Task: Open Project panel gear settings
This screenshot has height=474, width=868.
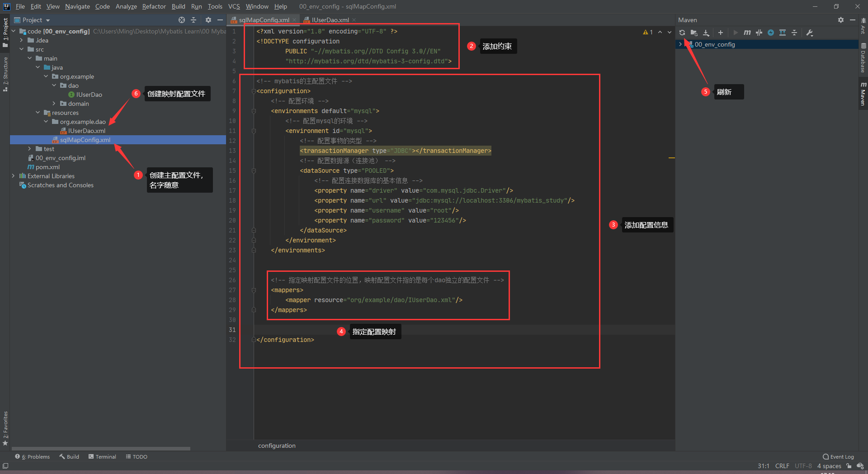Action: tap(208, 20)
